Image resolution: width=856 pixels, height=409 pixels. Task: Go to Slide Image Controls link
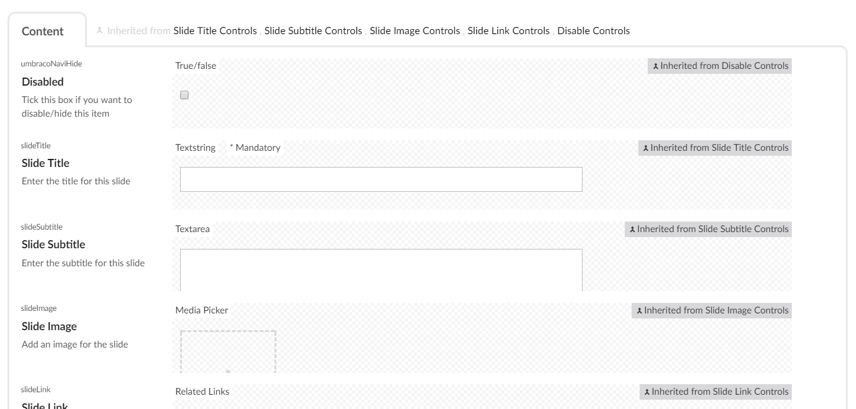point(414,31)
